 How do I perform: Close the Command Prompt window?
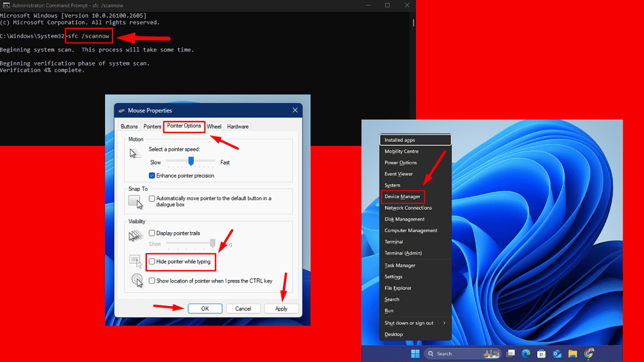(407, 5)
